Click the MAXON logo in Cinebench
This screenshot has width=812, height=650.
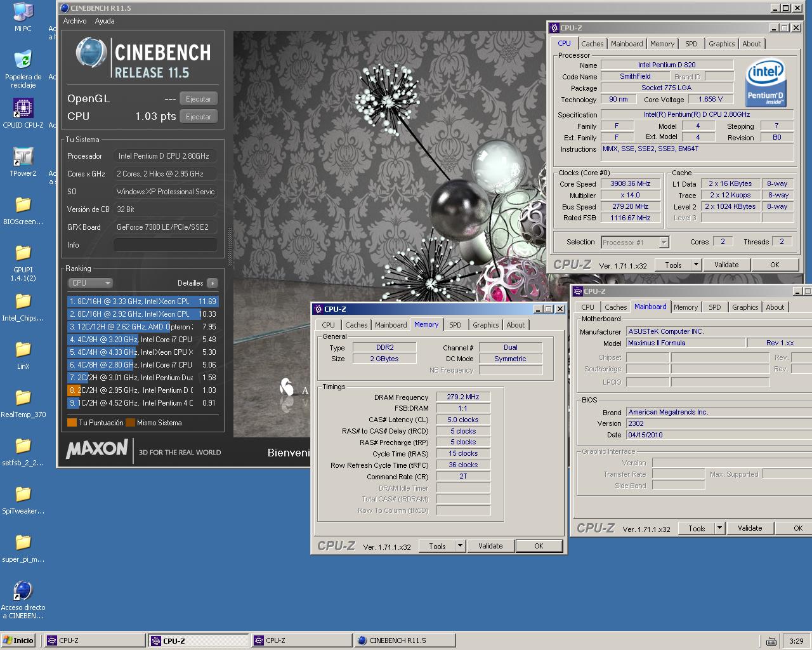(97, 449)
